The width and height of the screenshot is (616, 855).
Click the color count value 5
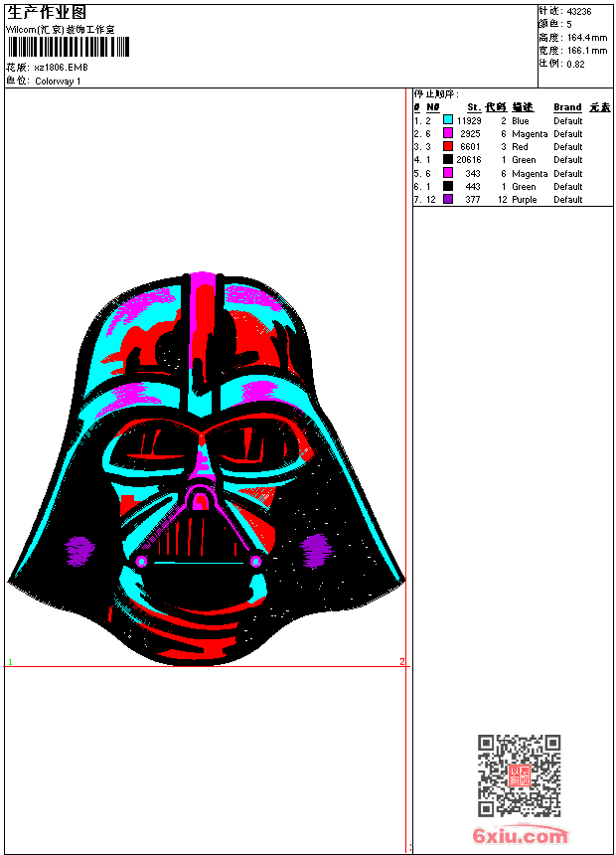[x=569, y=25]
